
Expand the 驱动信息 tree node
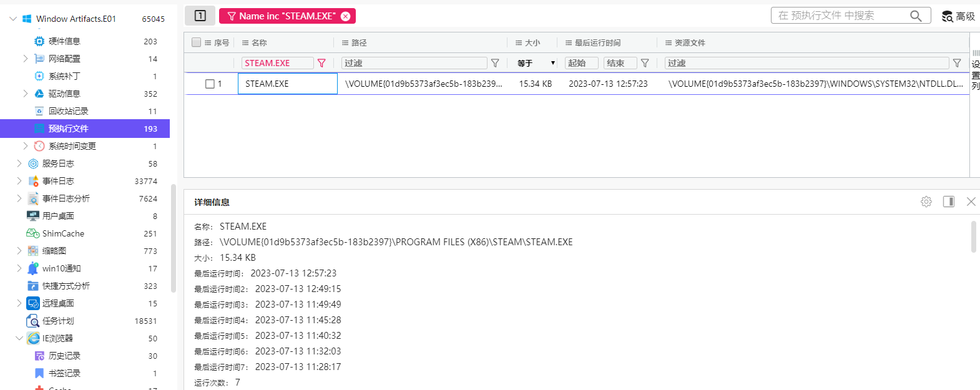tap(26, 94)
